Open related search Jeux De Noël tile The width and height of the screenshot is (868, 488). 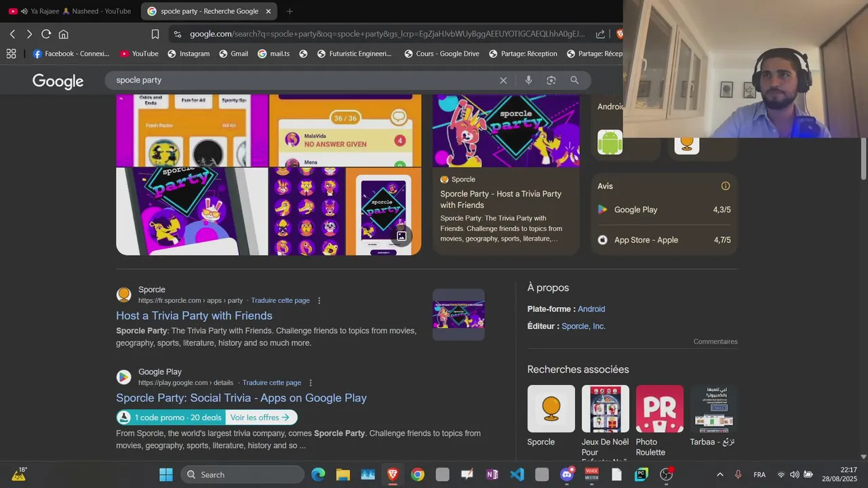[x=606, y=423]
